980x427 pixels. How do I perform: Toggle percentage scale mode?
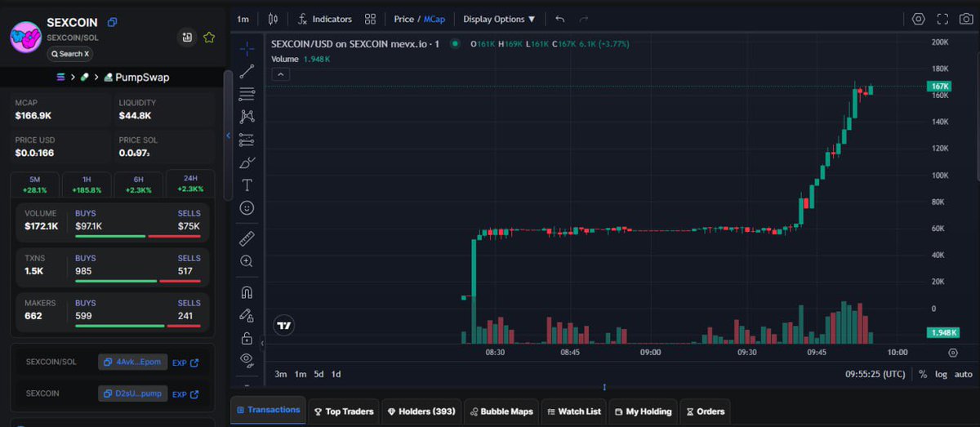point(922,374)
